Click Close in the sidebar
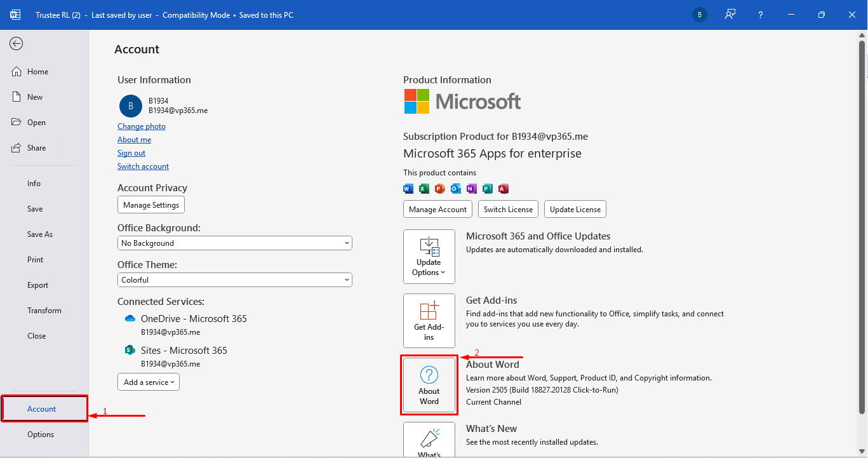The image size is (868, 458). click(x=44, y=336)
